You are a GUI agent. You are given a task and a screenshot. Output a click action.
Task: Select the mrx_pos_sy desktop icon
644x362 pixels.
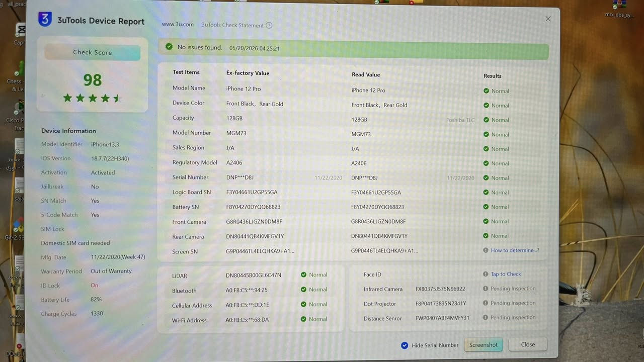pos(619,9)
